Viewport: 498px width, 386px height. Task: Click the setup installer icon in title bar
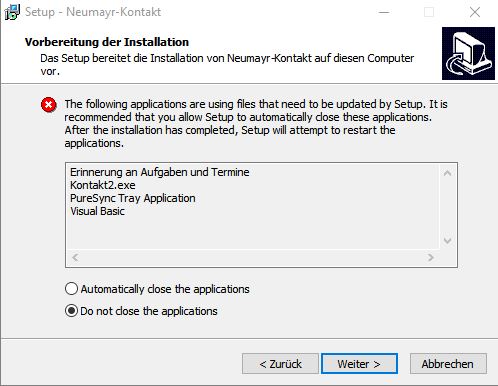coord(12,12)
